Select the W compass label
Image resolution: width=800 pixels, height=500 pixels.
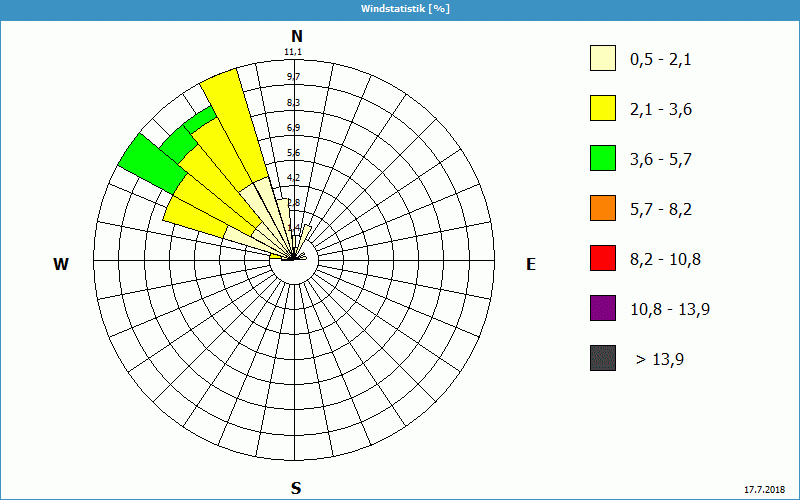pos(61,264)
